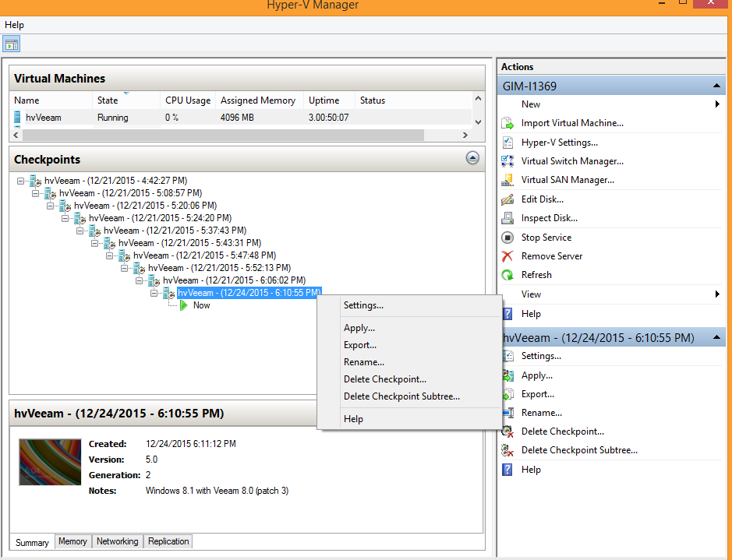Click the Inspect Disk icon
The image size is (732, 560).
click(507, 218)
